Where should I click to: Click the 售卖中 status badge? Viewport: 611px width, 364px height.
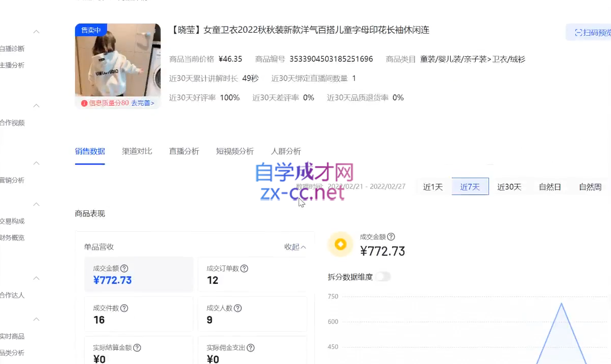tap(91, 30)
